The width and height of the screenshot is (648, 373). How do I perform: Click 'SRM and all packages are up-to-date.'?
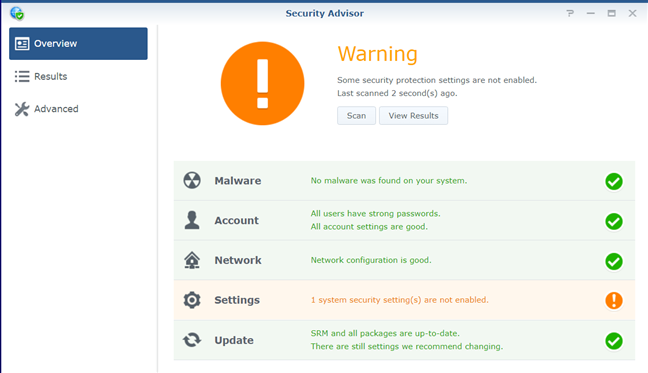click(x=385, y=333)
